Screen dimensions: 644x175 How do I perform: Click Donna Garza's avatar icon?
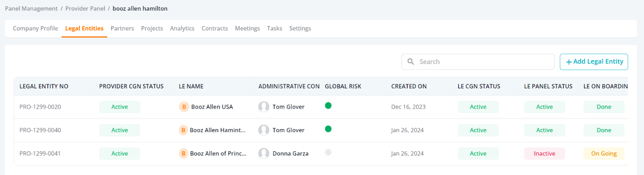pyautogui.click(x=264, y=153)
